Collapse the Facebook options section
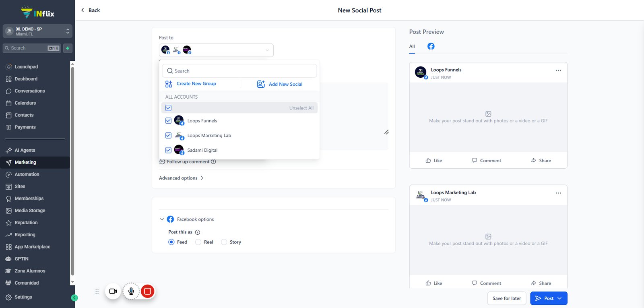Screen dimensions: 644x308 pos(162,219)
